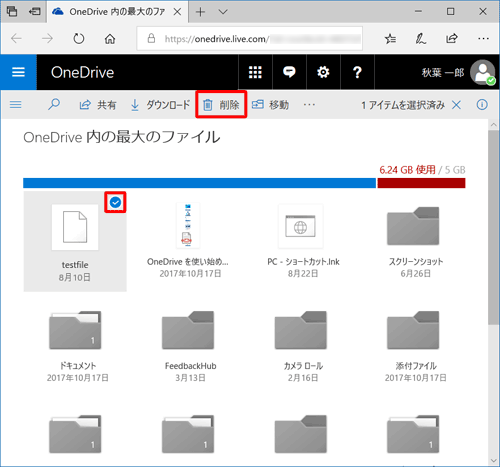Open the browser favorites star list icon
Viewport: 500px width, 467px height.
coord(390,39)
